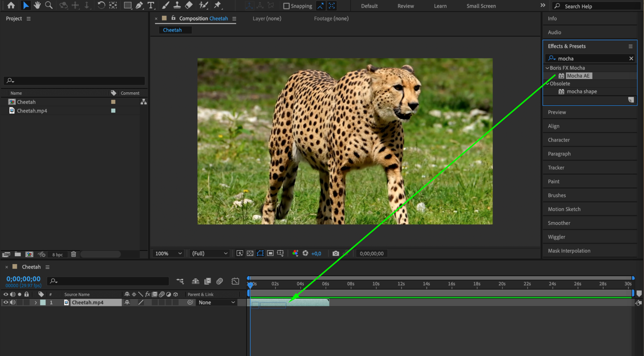The height and width of the screenshot is (356, 644).
Task: Enable the Snapping checkbox
Action: 286,6
